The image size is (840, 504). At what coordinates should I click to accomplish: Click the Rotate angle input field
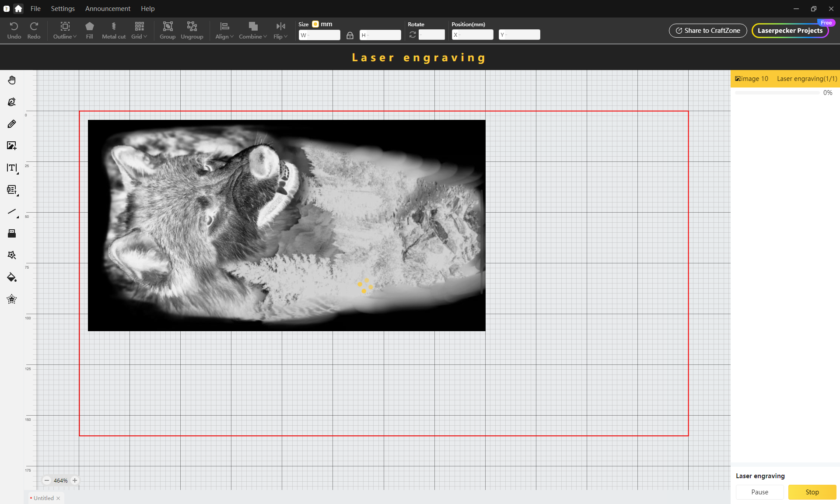point(431,35)
